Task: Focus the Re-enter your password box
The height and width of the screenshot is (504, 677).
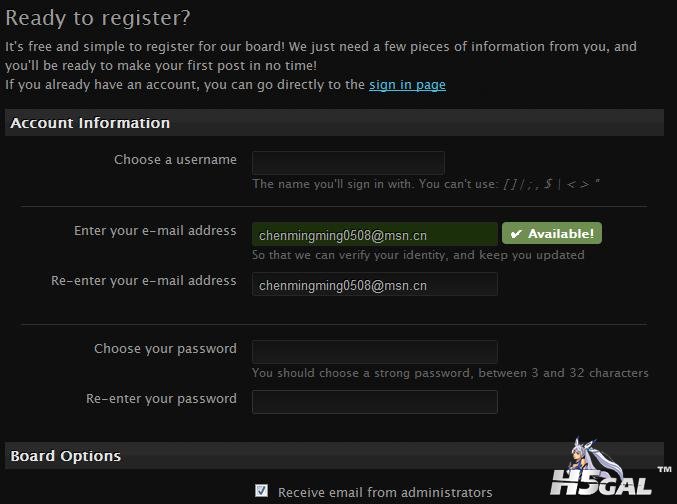Action: [x=375, y=402]
